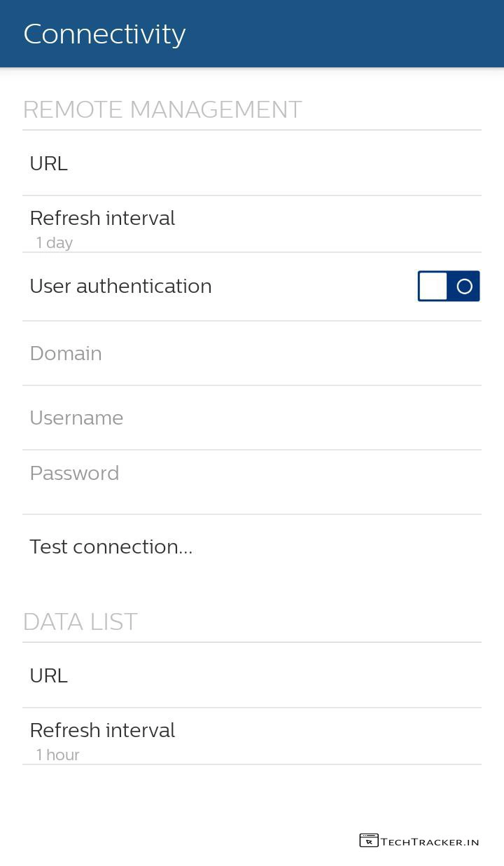The width and height of the screenshot is (504, 866).
Task: Open the Data List URL setting
Action: tap(49, 675)
